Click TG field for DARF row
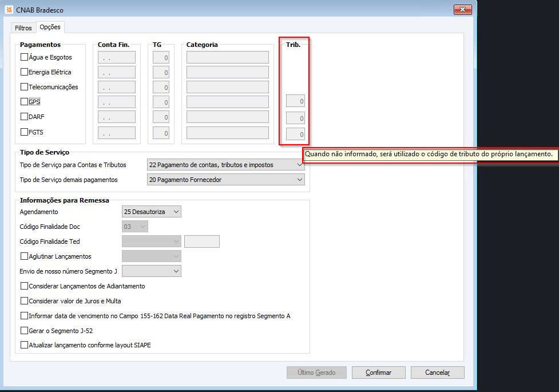The width and height of the screenshot is (559, 392). coord(161,117)
